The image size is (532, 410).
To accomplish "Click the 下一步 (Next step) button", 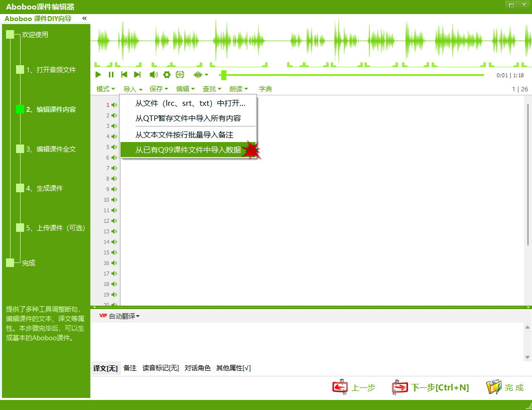I will 431,386.
